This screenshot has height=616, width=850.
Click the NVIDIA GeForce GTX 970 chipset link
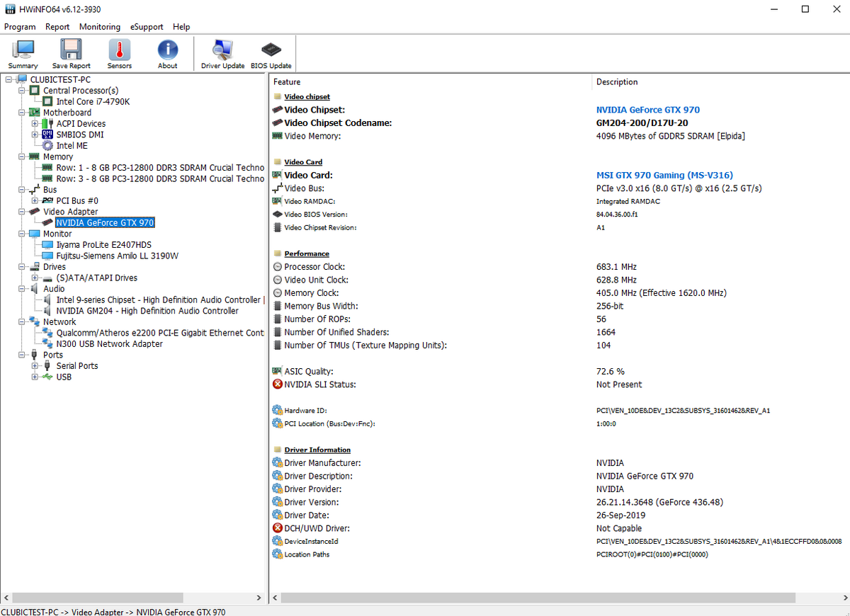coord(647,110)
